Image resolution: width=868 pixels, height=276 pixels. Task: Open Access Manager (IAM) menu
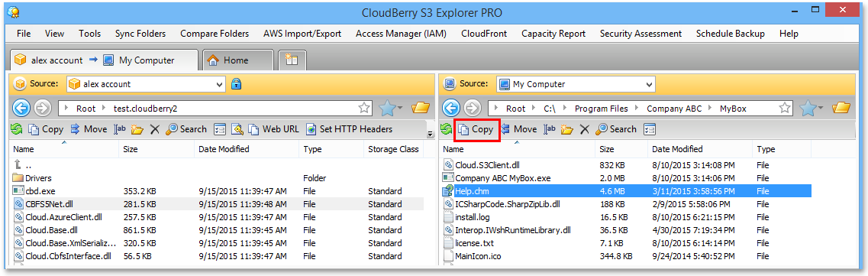coord(401,34)
